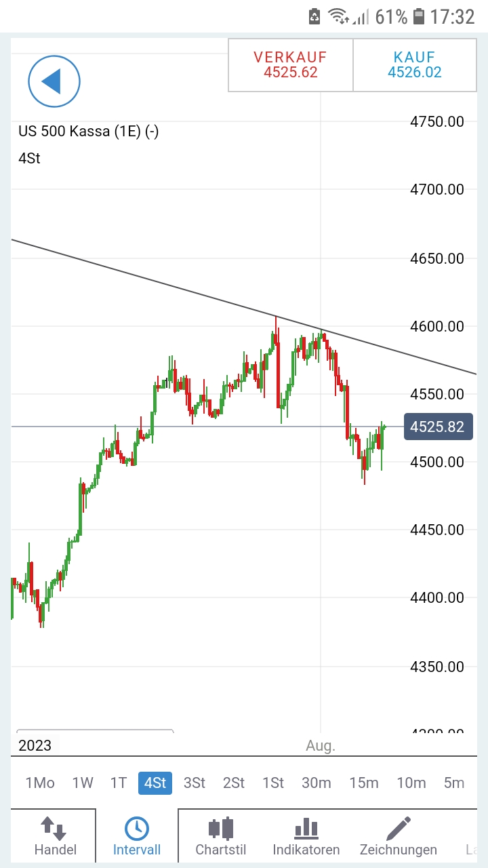This screenshot has width=488, height=868.
Task: Tap the battery icon in status bar
Action: [418, 16]
